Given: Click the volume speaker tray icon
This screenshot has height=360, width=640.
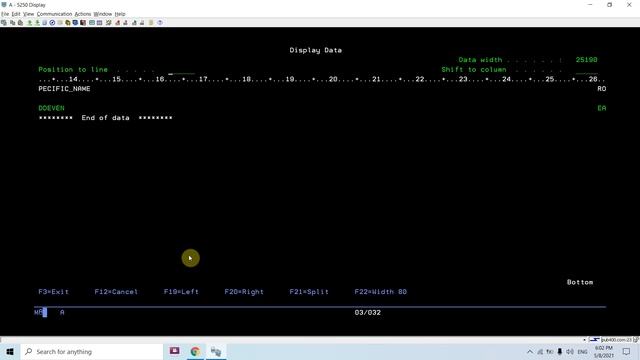Looking at the screenshot, I should pos(570,351).
